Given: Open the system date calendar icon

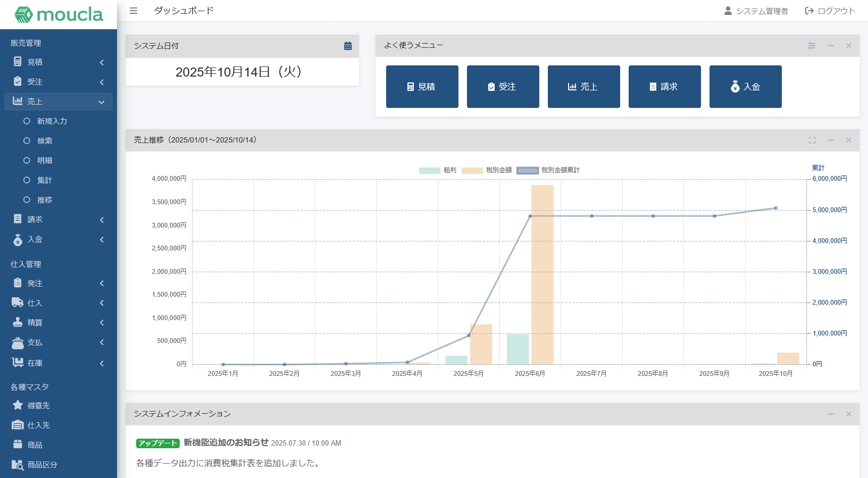Looking at the screenshot, I should point(348,46).
